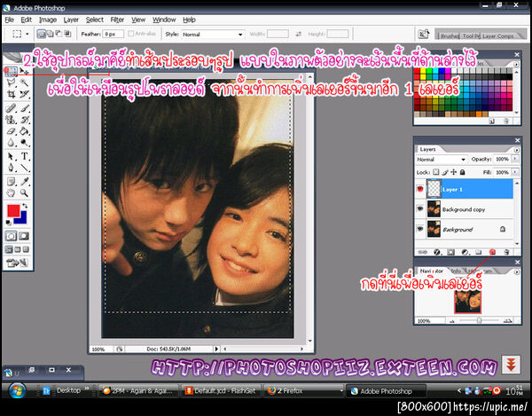Select the Type tool
Viewport: 532px width, 416px height.
click(24, 156)
